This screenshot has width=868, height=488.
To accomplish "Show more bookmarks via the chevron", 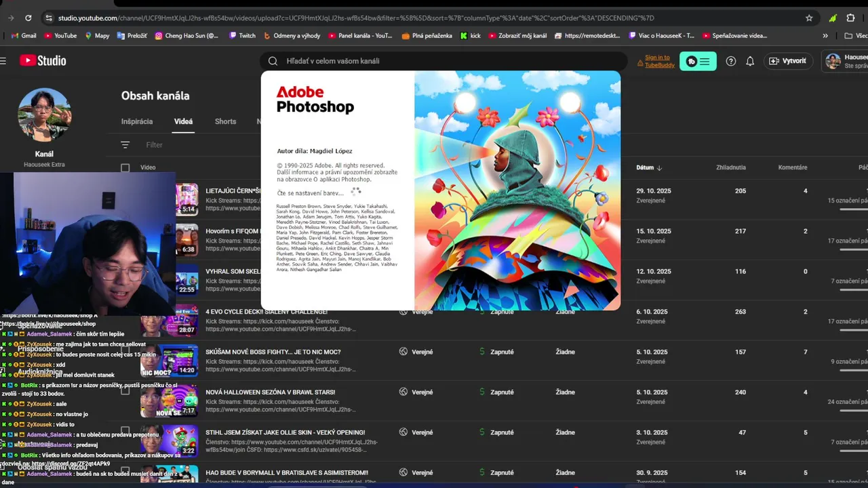I will click(x=825, y=35).
